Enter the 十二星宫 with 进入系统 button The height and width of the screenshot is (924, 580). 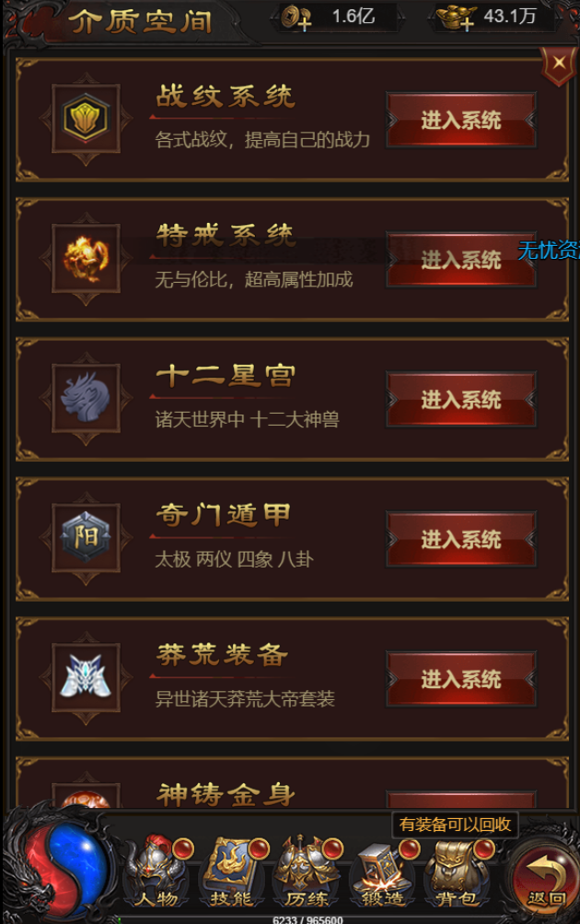(461, 399)
